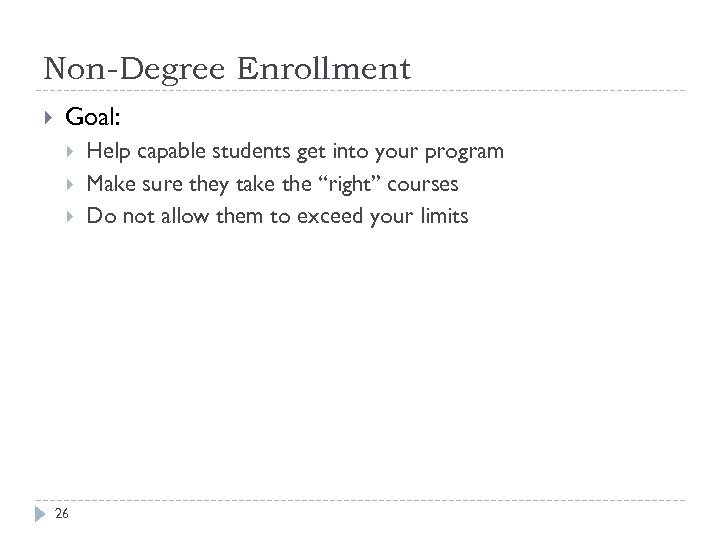
Task: Click the word Non-Degree in the title
Action: click(x=135, y=68)
